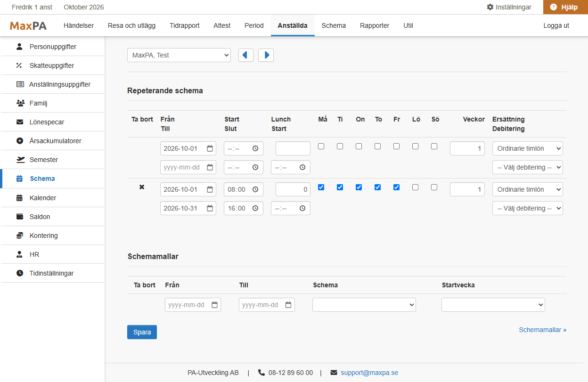
Task: Click support@maxpa.se email link
Action: tap(369, 373)
